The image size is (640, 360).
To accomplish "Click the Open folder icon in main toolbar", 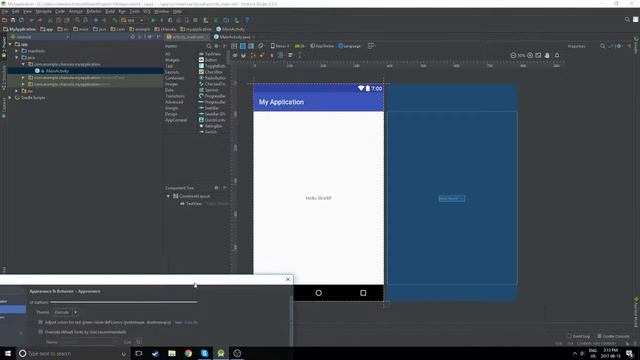I will click(x=4, y=20).
